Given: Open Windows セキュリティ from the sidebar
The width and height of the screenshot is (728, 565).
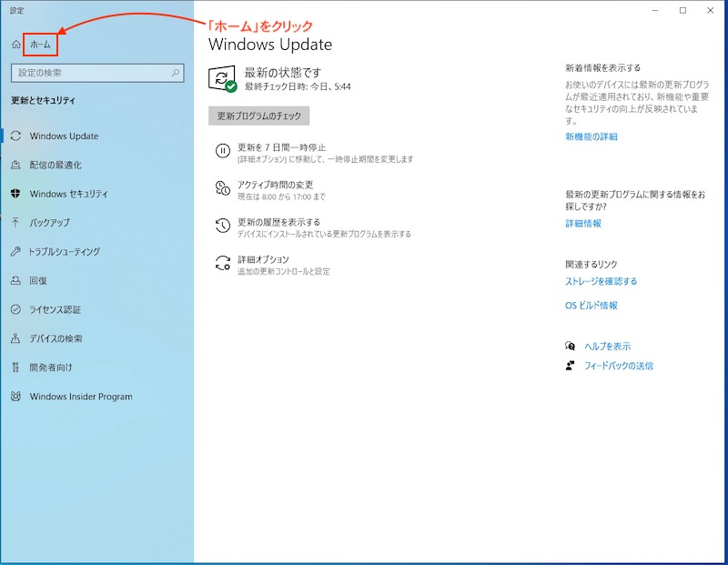Looking at the screenshot, I should point(69,194).
